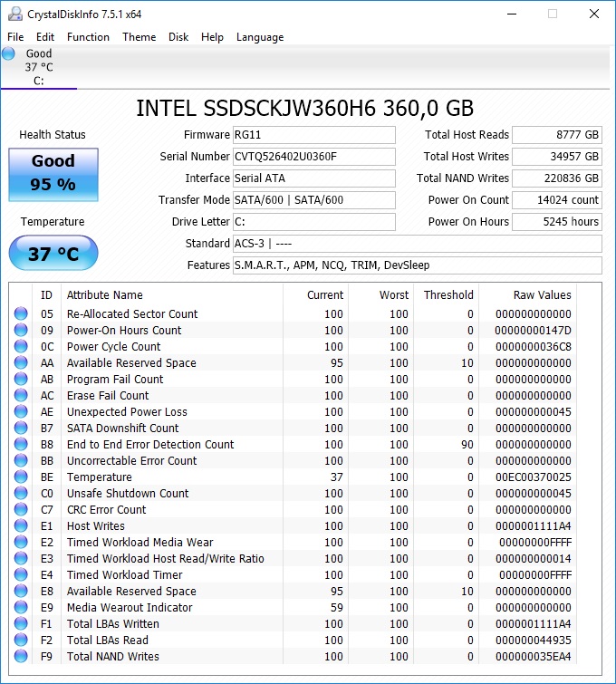Click the Drive Letter field C:

(314, 222)
